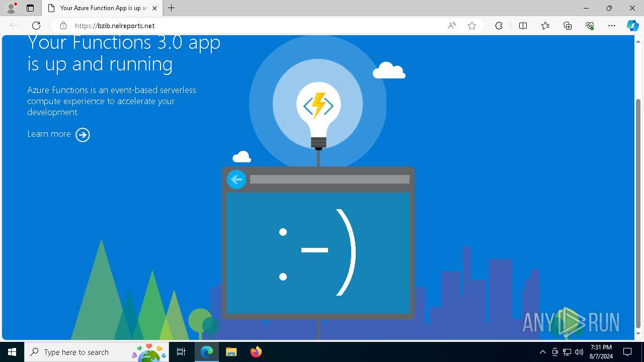Open a new browser tab
Screen dimensions: 644x362
pyautogui.click(x=172, y=8)
